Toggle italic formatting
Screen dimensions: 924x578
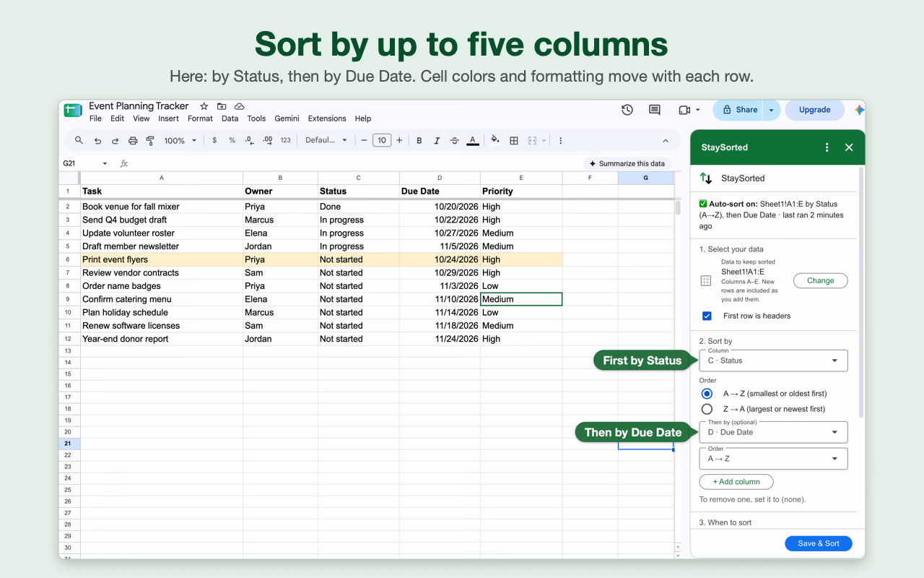(437, 140)
